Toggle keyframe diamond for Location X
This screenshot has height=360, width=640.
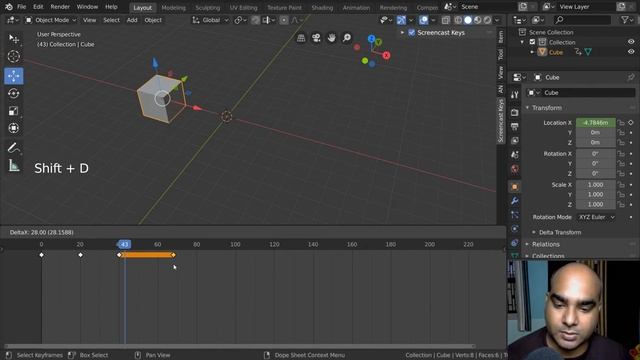631,122
